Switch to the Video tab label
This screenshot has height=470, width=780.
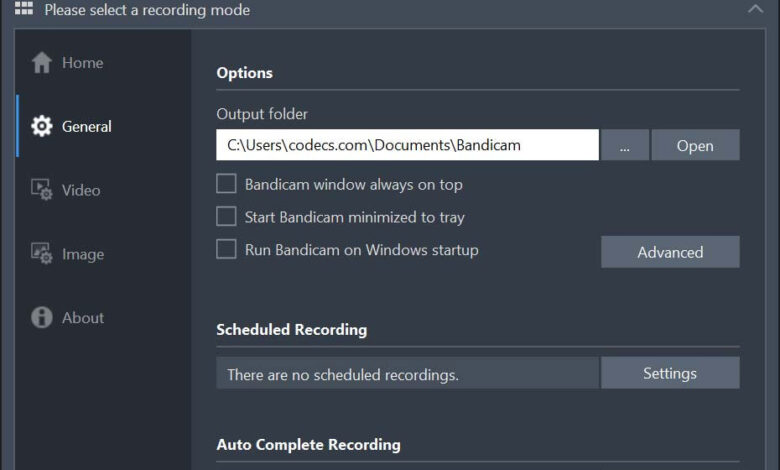pyautogui.click(x=81, y=190)
